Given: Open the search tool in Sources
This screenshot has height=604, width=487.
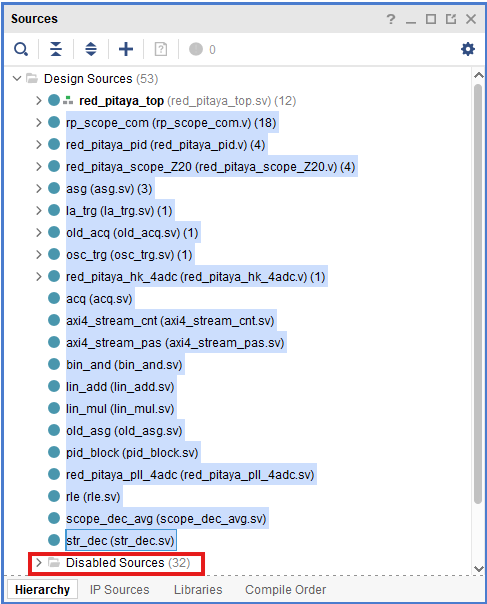Looking at the screenshot, I should (21, 49).
